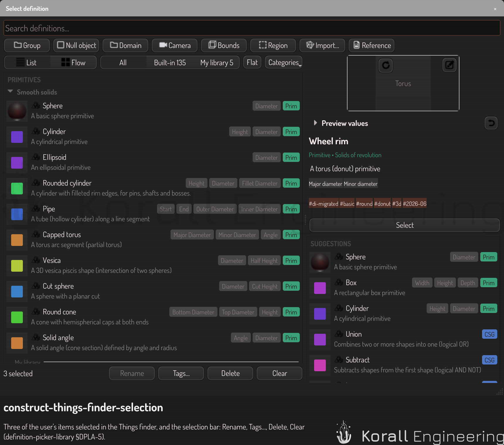Click the Major diameter parameter chip
The height and width of the screenshot is (445, 504).
coord(326,184)
